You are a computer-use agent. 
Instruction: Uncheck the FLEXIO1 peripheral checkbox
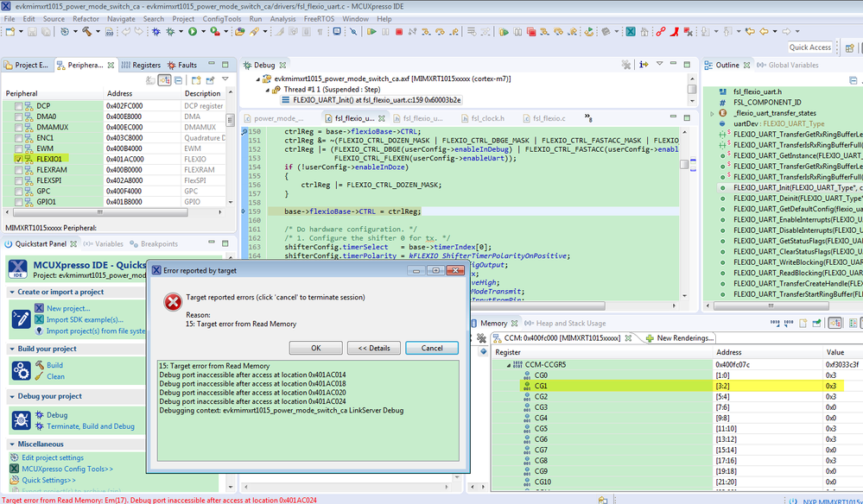coord(20,159)
